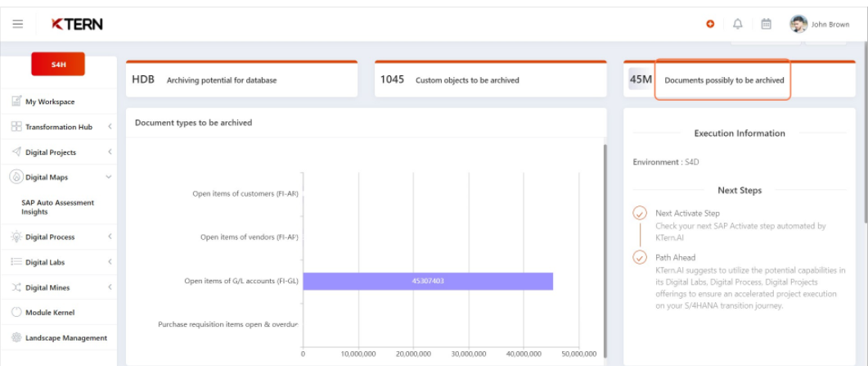This screenshot has height=366, width=868.
Task: Open the Digital Mines menu label
Action: (x=47, y=288)
